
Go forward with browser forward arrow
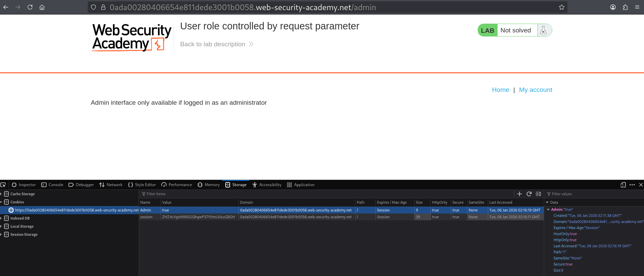tap(18, 7)
